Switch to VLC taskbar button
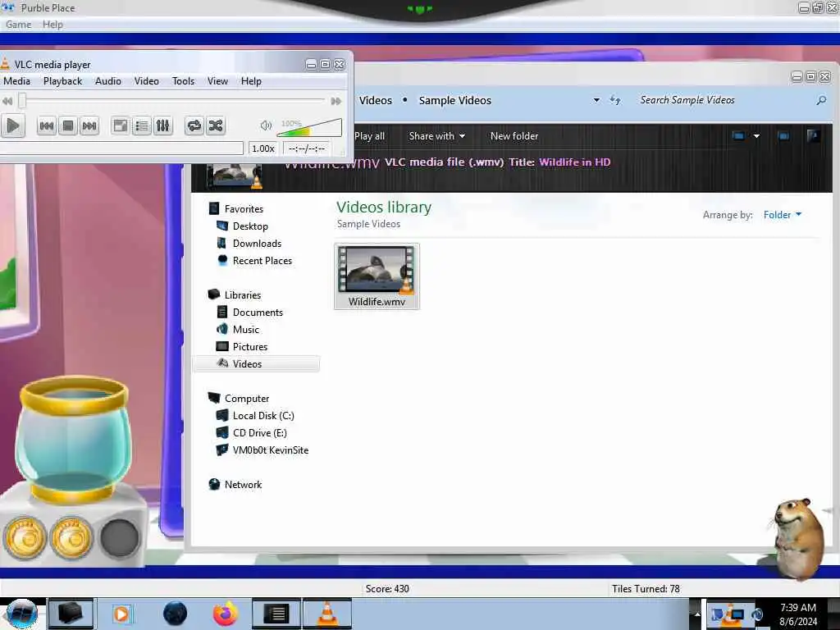Viewport: 840px width, 630px height. click(327, 614)
